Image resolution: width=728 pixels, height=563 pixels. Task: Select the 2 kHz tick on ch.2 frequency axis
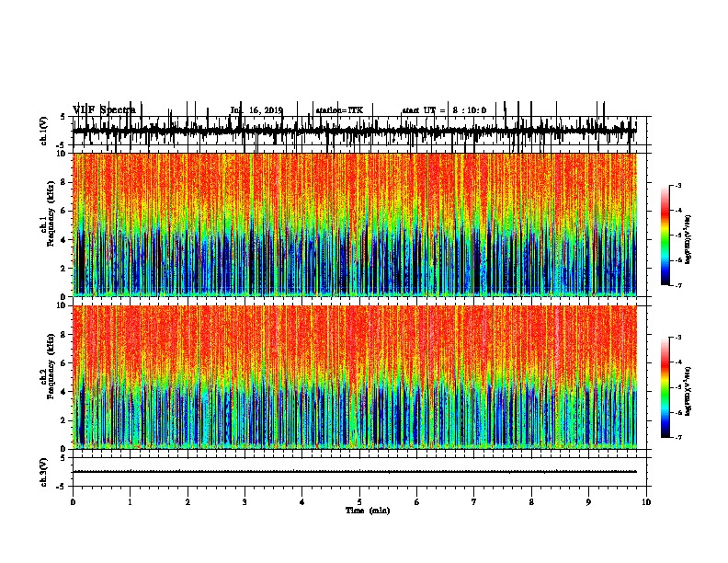(63, 420)
